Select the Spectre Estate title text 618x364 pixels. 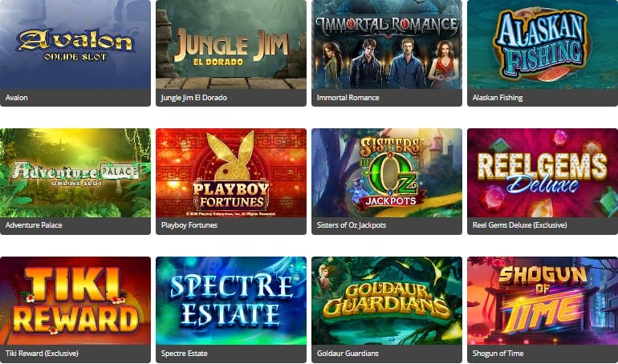184,354
